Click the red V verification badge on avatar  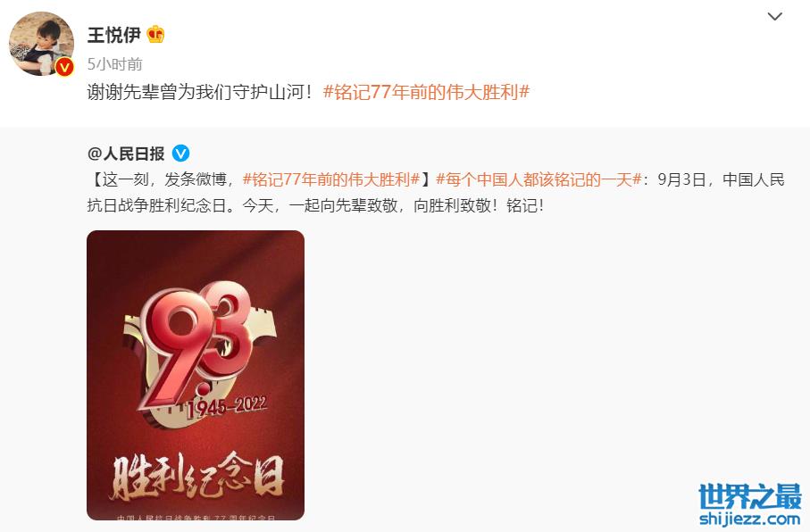[x=64, y=67]
